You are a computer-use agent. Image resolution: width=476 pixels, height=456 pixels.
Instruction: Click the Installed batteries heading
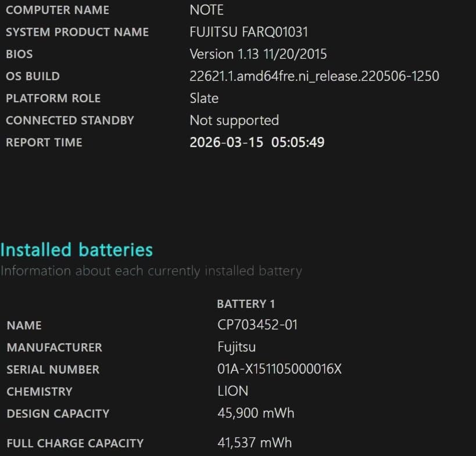click(77, 250)
